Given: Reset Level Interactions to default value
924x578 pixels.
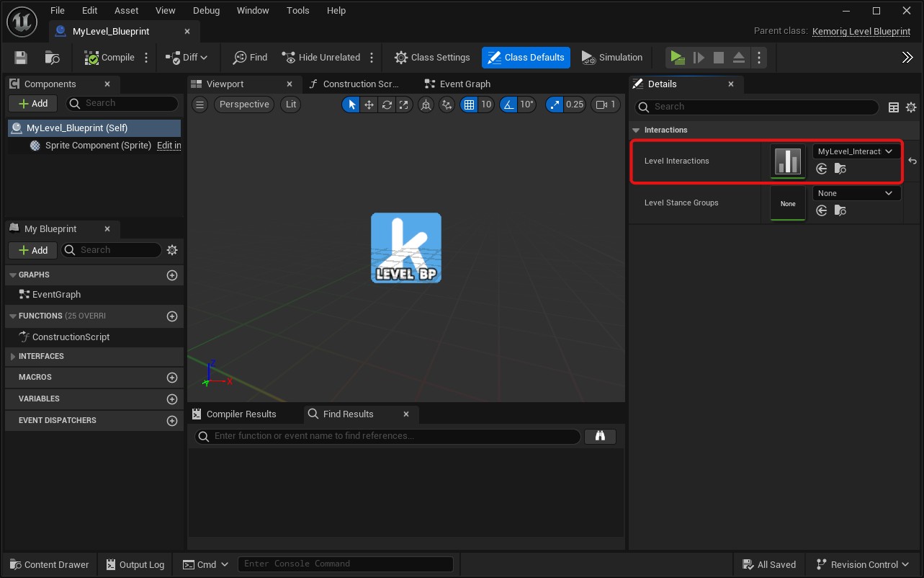Looking at the screenshot, I should (x=912, y=161).
